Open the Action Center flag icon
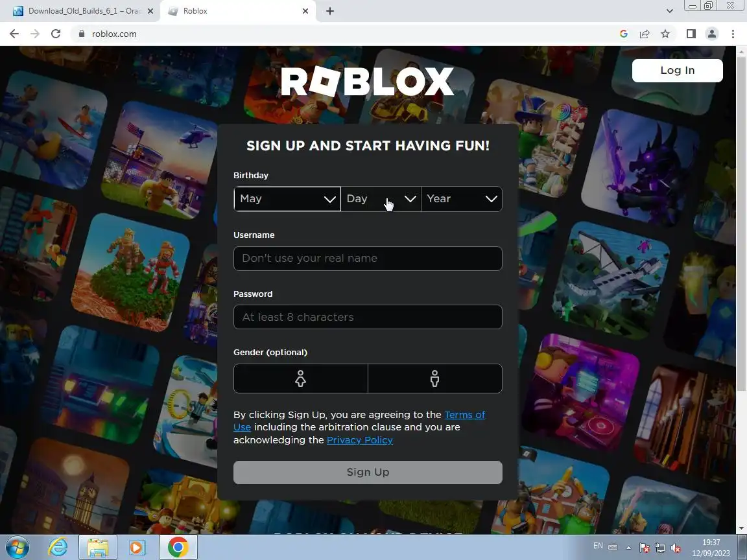The image size is (747, 560). tap(644, 548)
